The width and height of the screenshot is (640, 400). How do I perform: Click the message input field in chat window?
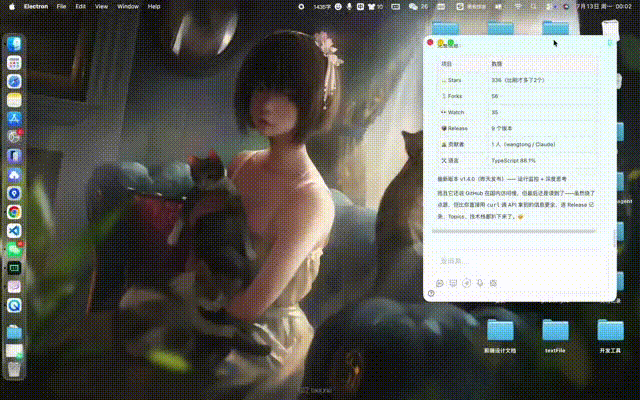coord(518,261)
